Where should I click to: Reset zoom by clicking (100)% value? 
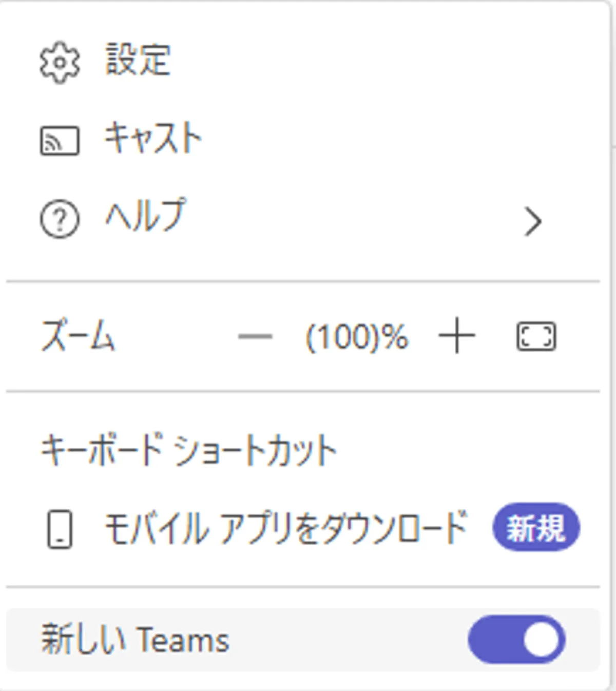(x=357, y=337)
